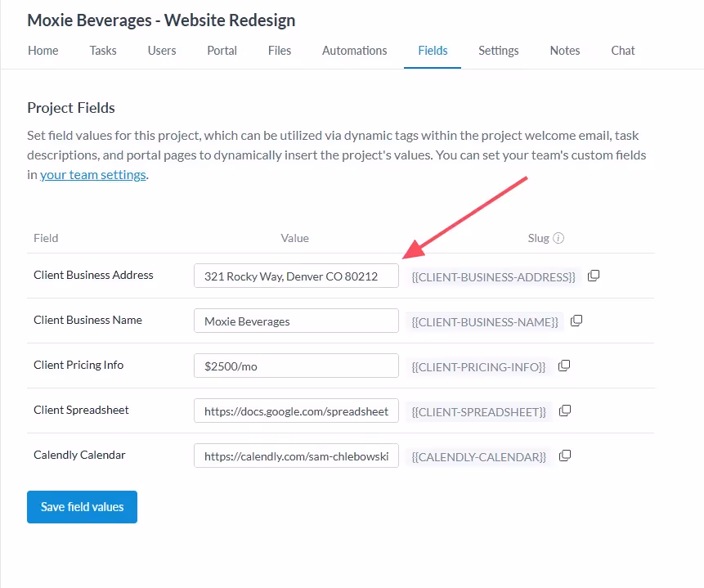Follow the 'your team settings' link
This screenshot has height=588, width=704.
click(x=93, y=175)
